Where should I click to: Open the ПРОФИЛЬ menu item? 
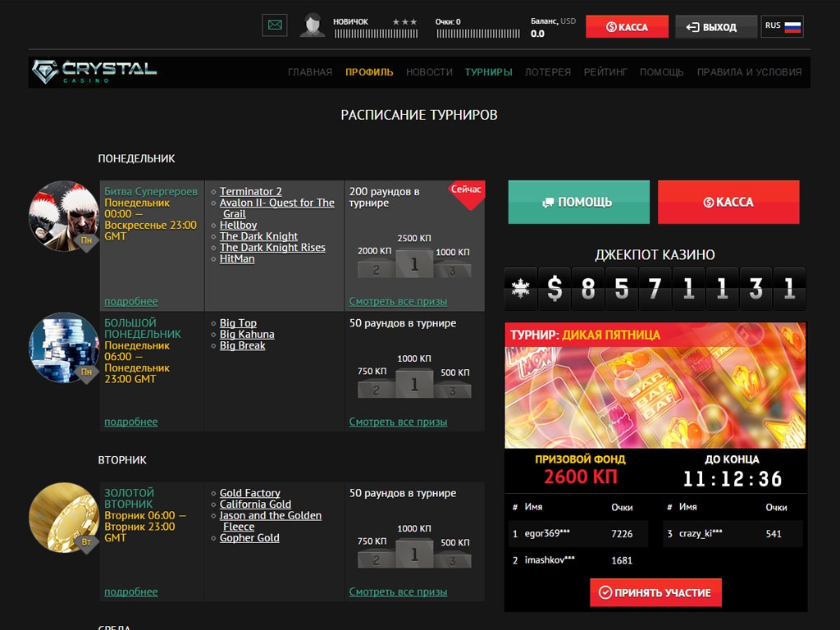[x=369, y=72]
